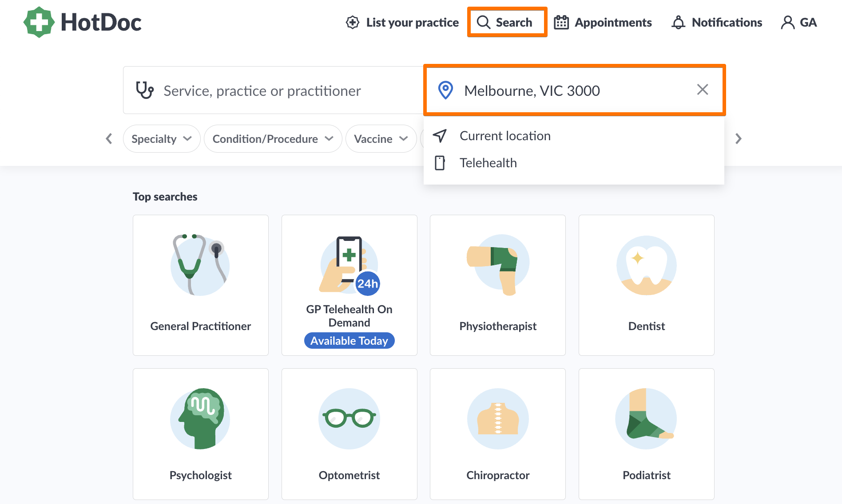842x504 pixels.
Task: Click the calendar Appointments icon
Action: click(x=561, y=22)
